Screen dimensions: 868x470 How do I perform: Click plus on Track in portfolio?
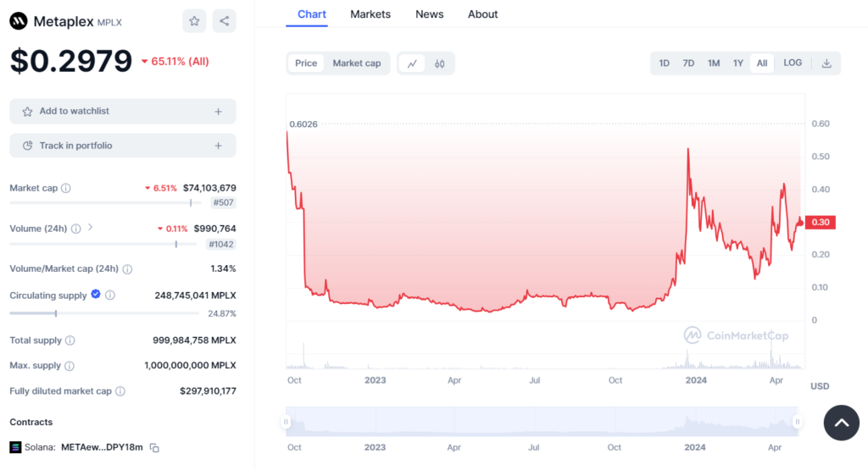218,146
